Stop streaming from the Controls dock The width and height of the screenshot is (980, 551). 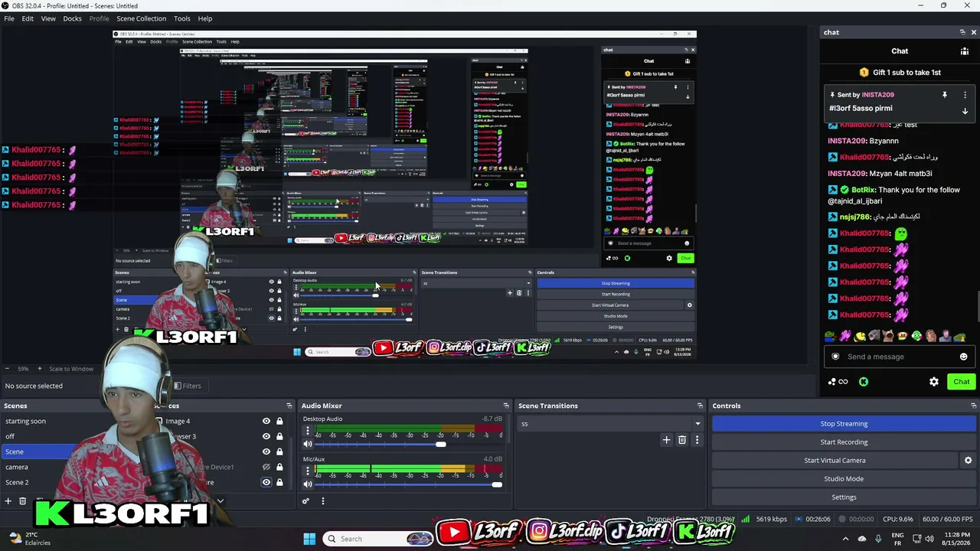844,424
